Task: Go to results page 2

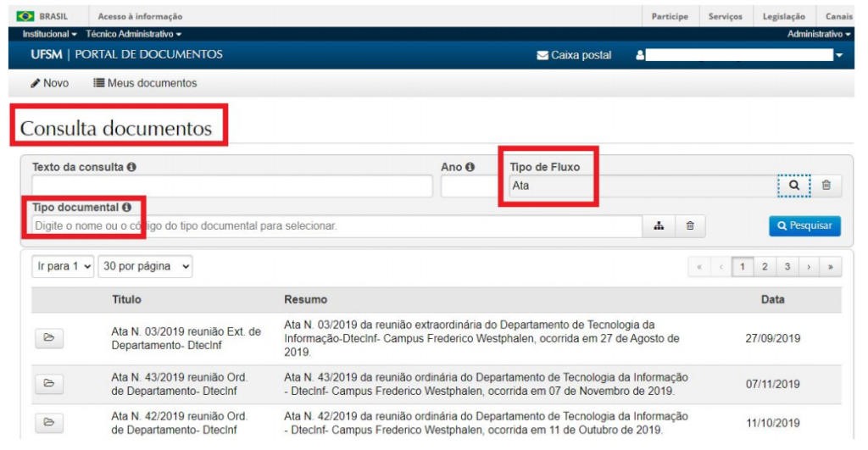Action: 765,267
